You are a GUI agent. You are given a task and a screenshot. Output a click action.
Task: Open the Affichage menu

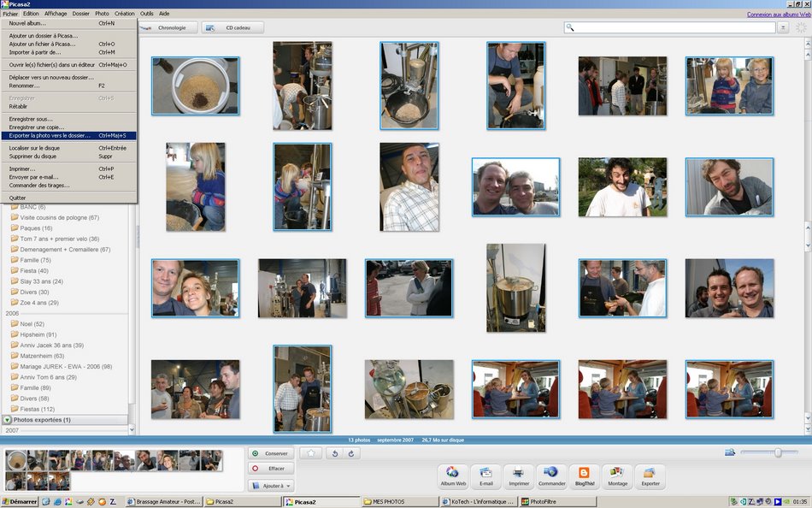tap(56, 14)
